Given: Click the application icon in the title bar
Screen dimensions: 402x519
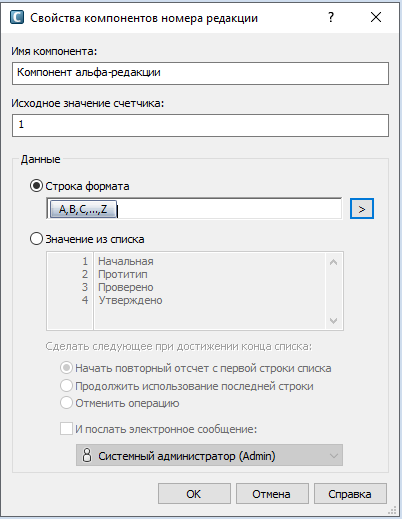Looking at the screenshot, I should point(17,17).
